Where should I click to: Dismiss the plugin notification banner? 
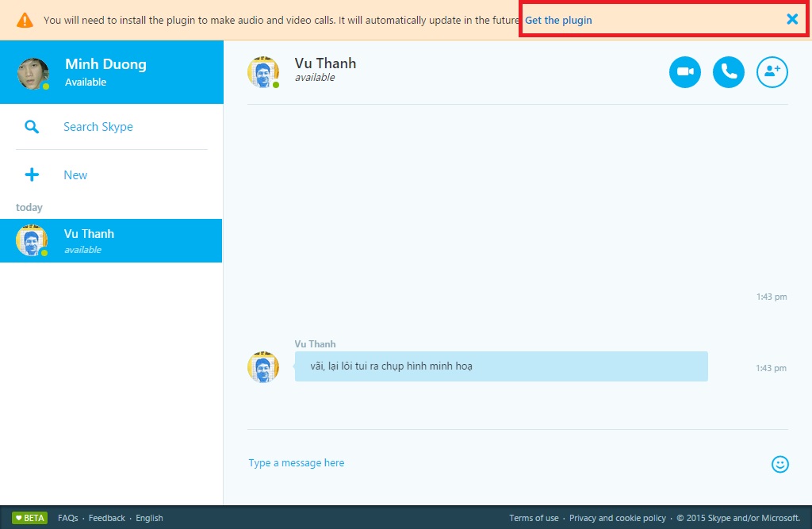pyautogui.click(x=791, y=20)
